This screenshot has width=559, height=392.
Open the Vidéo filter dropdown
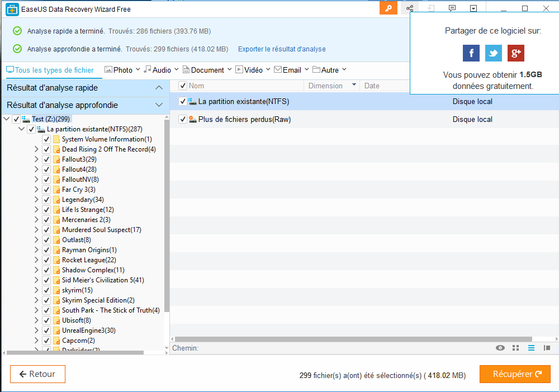268,69
